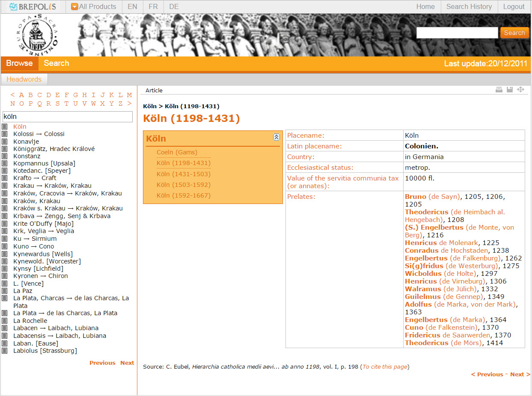Click the print article icon
532x396 pixels.
pyautogui.click(x=499, y=90)
